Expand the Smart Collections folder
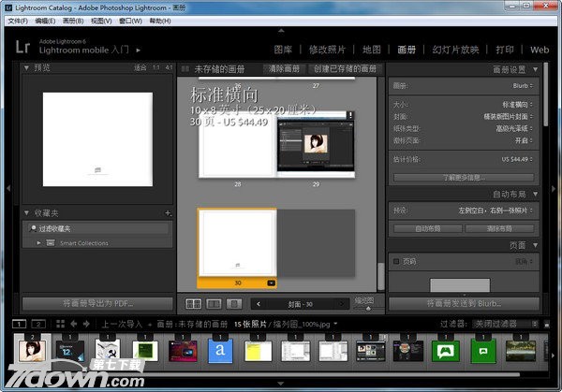The width and height of the screenshot is (562, 392). [39, 243]
